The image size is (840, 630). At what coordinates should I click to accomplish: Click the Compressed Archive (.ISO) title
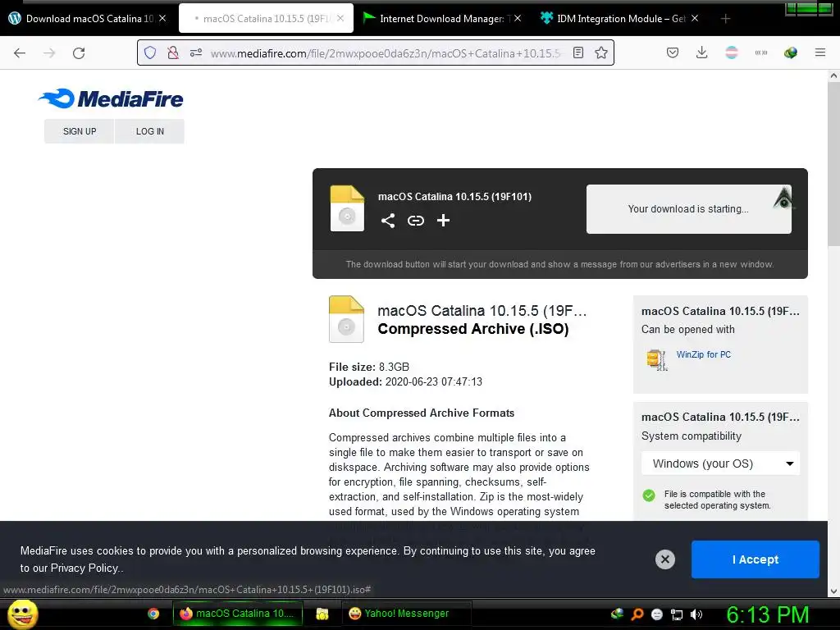click(x=473, y=329)
